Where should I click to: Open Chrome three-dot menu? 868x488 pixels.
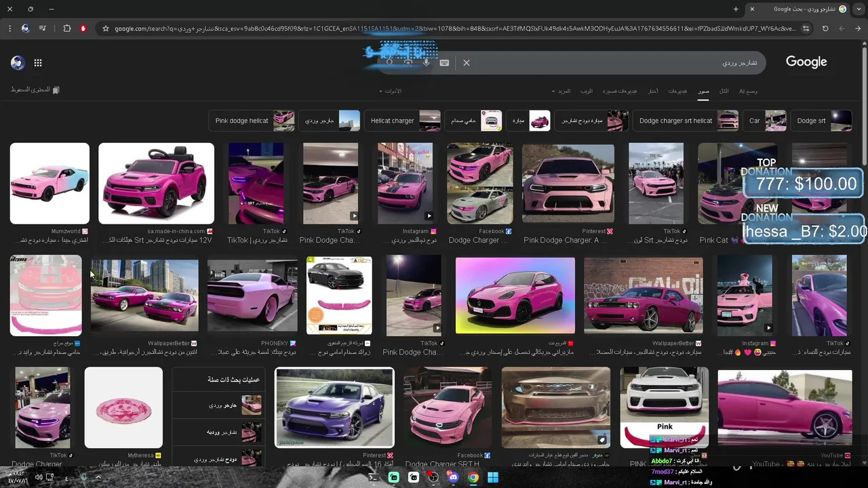pos(9,28)
